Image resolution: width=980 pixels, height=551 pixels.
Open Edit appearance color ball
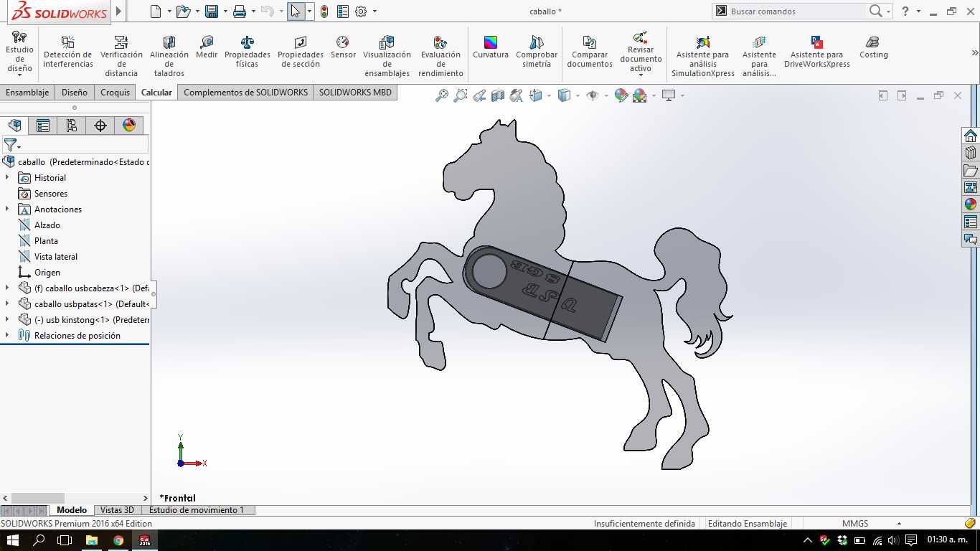pos(621,95)
